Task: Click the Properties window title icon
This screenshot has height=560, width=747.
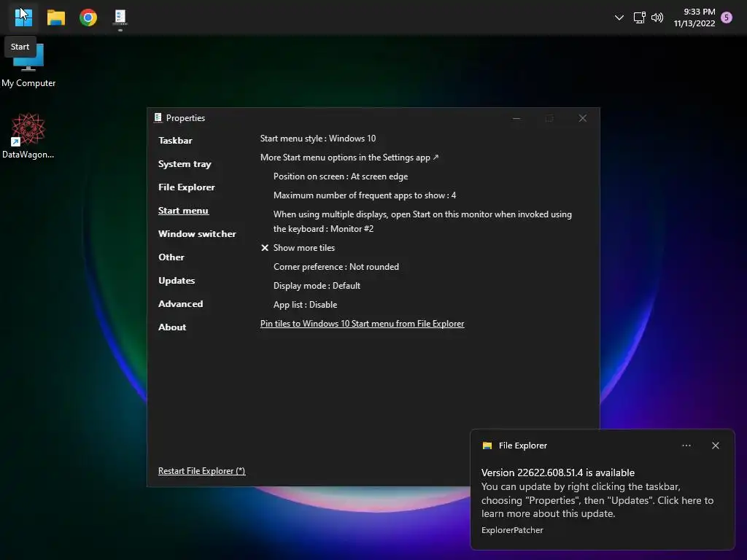Action: pos(158,117)
